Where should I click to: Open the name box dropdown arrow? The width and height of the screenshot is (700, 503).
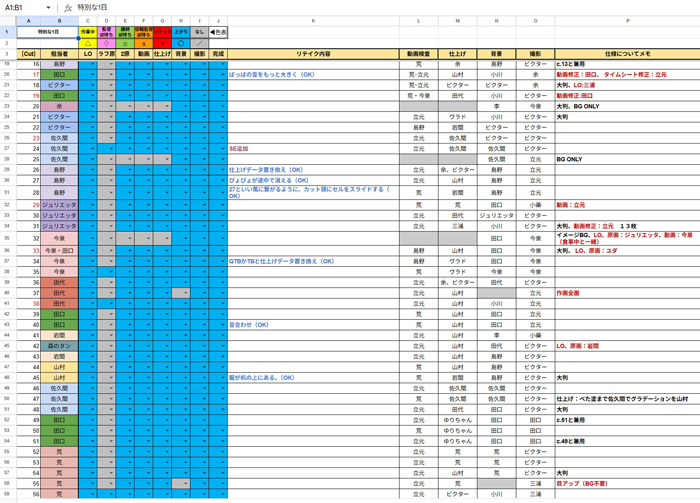48,8
